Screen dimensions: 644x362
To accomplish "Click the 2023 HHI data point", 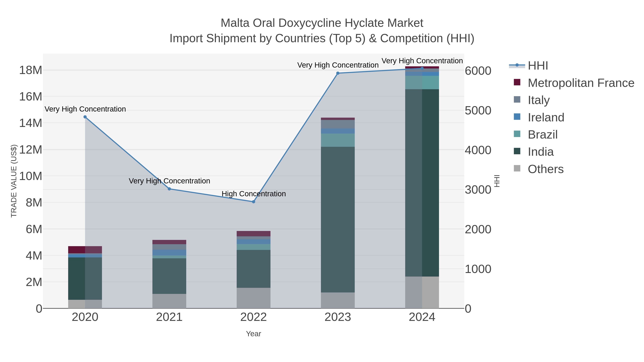I will (338, 73).
